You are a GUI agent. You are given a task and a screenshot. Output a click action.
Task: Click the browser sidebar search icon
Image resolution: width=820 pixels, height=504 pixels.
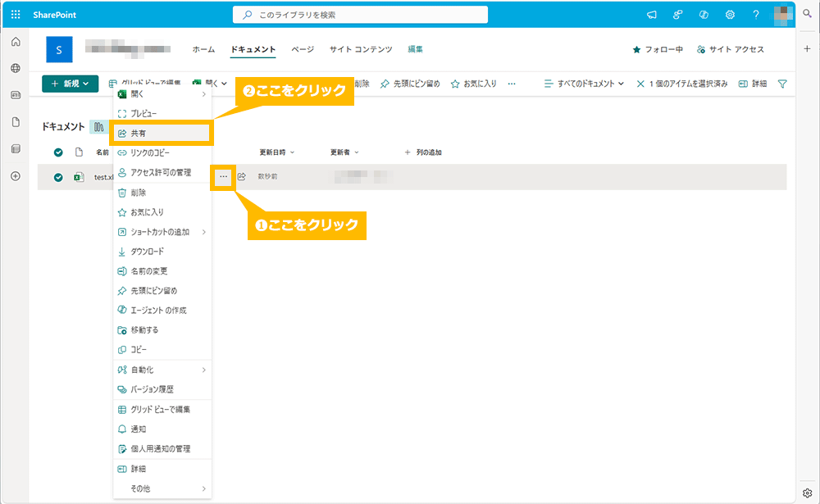tap(808, 14)
